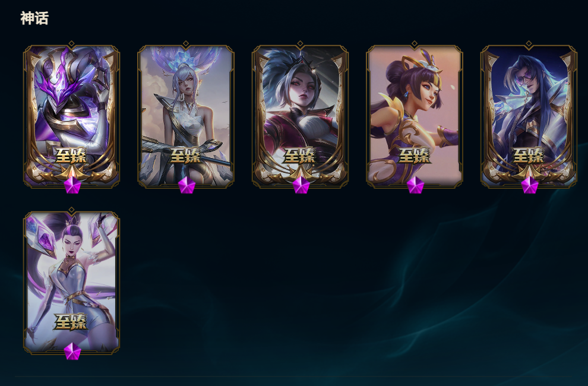This screenshot has height=386, width=588.
Task: Click the 至臻 text on the swordswoman card
Action: click(185, 156)
